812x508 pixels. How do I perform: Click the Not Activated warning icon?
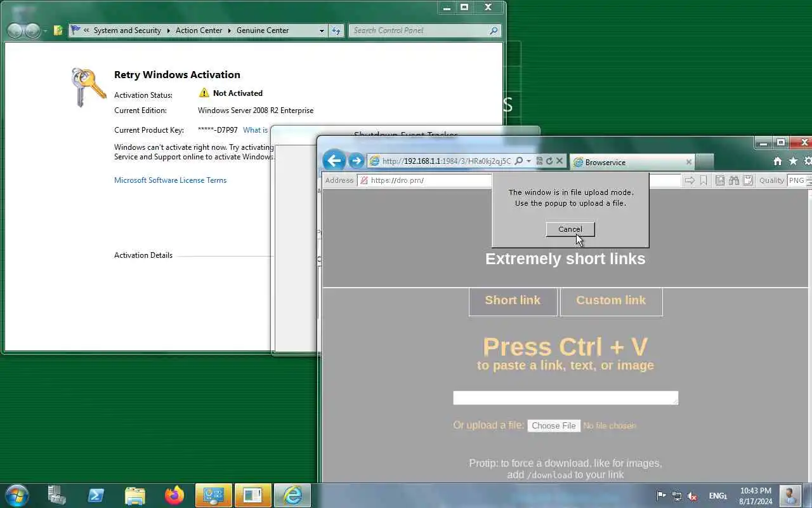pos(204,93)
